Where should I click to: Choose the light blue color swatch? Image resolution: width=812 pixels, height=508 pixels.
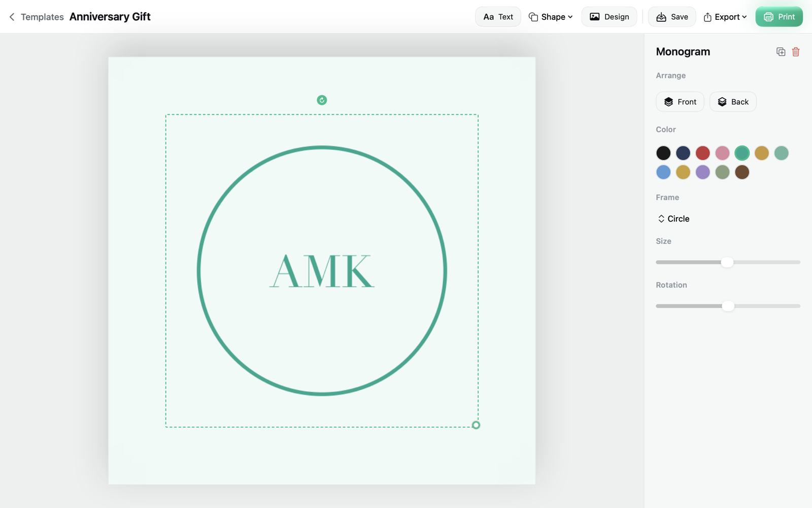(x=663, y=172)
